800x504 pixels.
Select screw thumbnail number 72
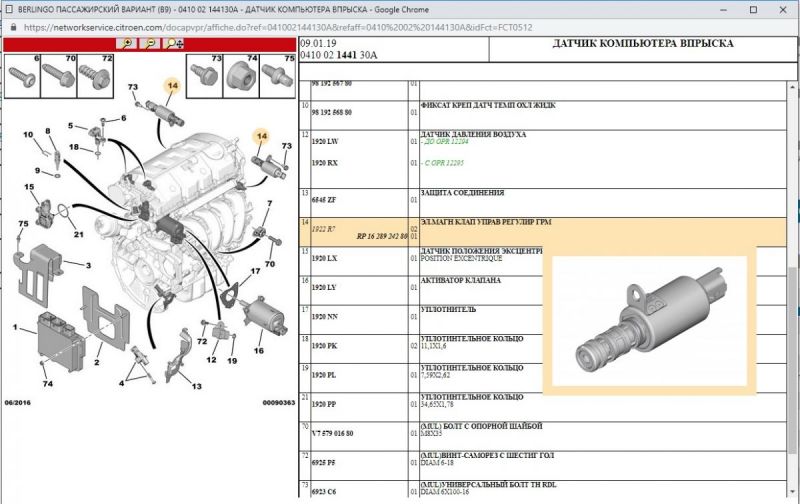coord(93,75)
